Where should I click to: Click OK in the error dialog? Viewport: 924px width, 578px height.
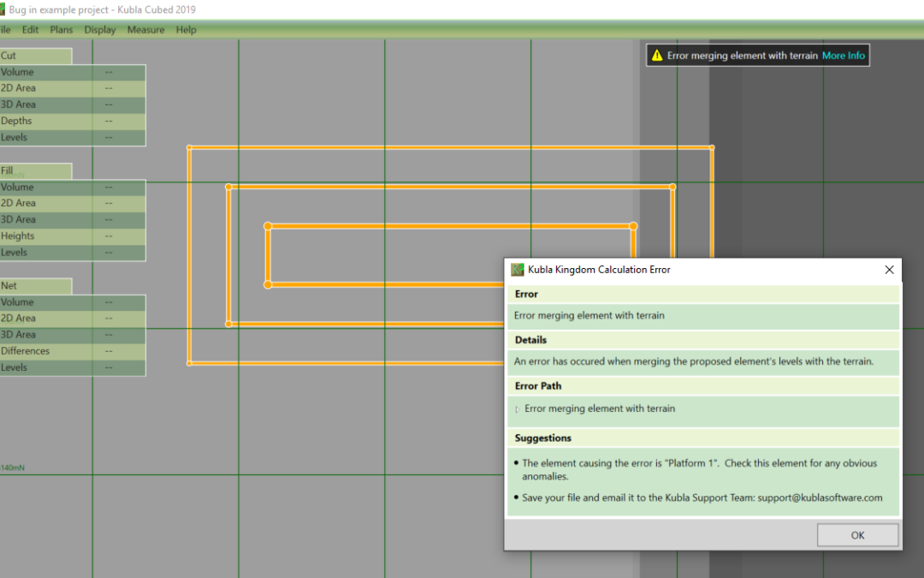coord(857,535)
